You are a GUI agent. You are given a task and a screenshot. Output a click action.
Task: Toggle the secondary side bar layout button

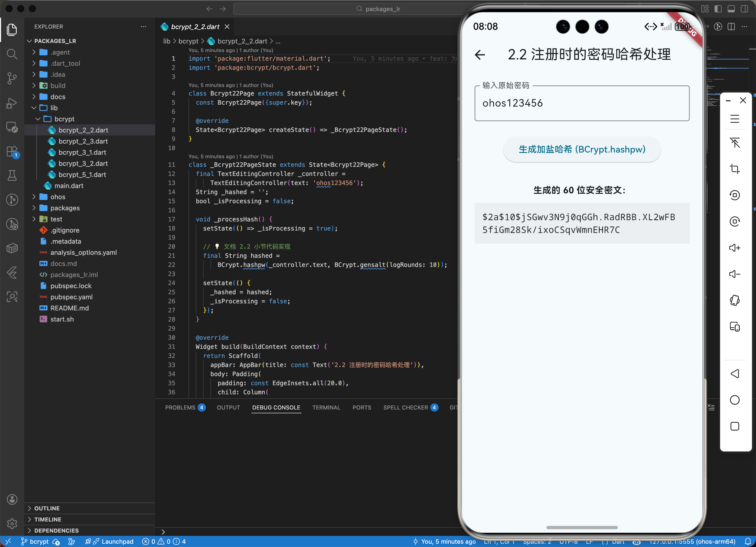click(x=744, y=9)
